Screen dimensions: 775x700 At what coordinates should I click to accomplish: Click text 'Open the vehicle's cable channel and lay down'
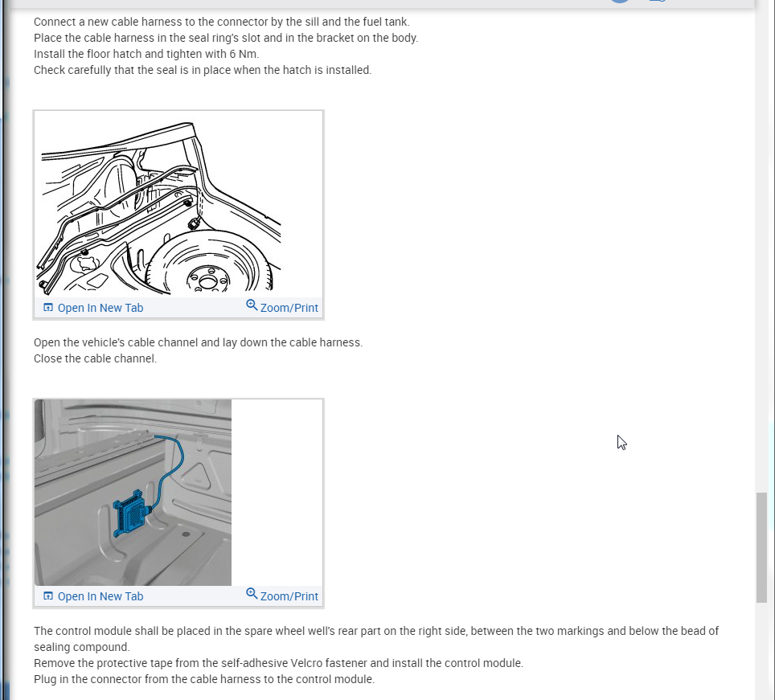pyautogui.click(x=150, y=342)
